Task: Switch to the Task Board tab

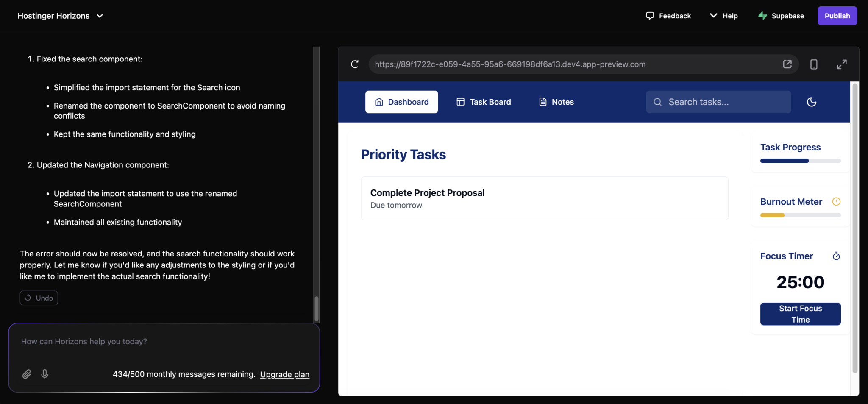Action: (x=484, y=102)
